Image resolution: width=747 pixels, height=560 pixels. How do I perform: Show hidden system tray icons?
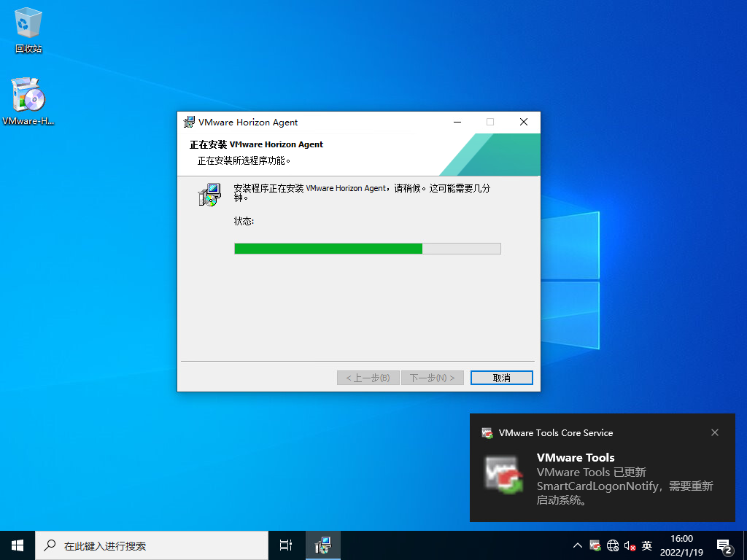tap(578, 545)
